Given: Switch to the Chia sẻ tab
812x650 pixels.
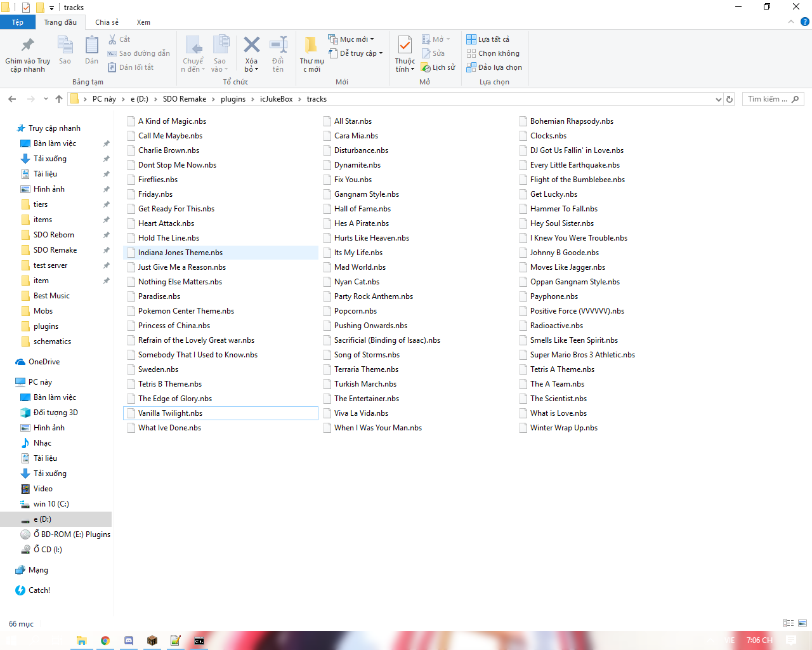Looking at the screenshot, I should 107,22.
